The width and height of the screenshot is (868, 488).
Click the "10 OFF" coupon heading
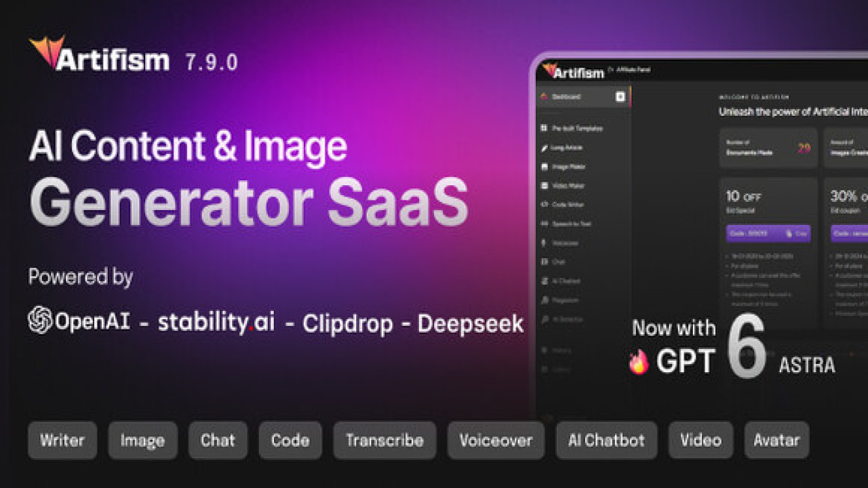[744, 197]
